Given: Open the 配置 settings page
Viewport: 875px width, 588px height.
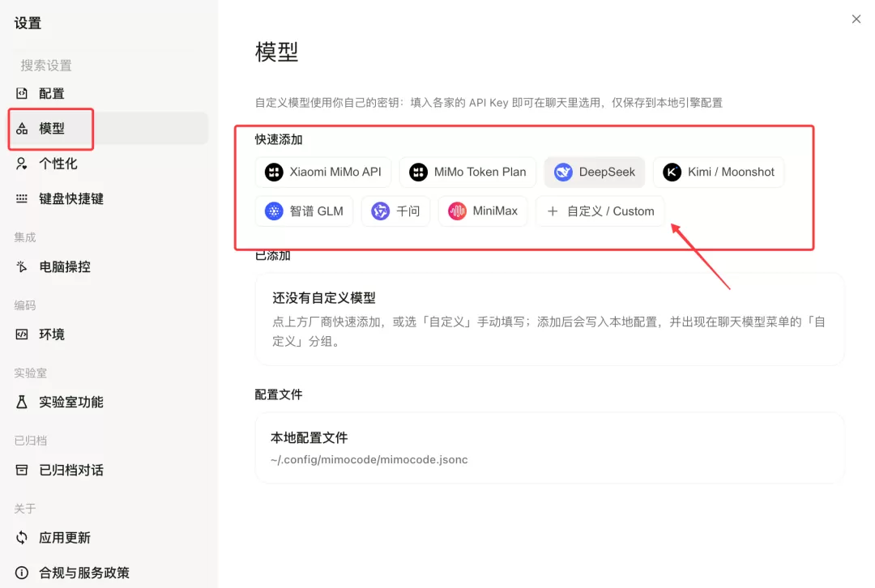Looking at the screenshot, I should click(109, 93).
